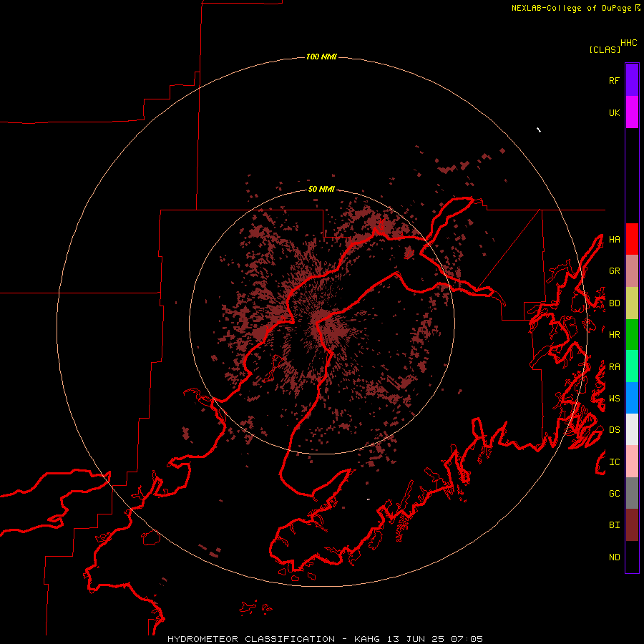
Task: Select the IC light-pink legend swatch
Action: click(632, 462)
